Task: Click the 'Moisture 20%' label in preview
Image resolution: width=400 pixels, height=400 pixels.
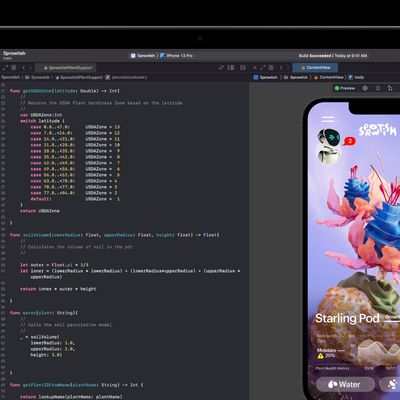Action: (x=330, y=353)
